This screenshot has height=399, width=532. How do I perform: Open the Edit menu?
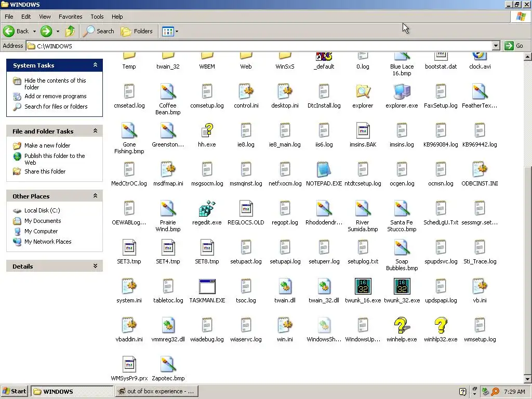pyautogui.click(x=26, y=17)
